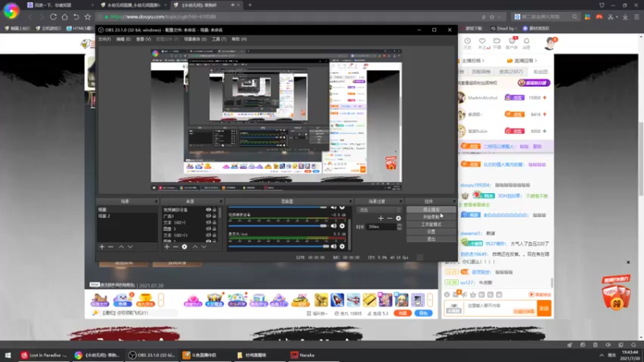Open OBS 帮助(H) menu
Image resolution: width=644 pixels, height=362 pixels.
point(239,39)
